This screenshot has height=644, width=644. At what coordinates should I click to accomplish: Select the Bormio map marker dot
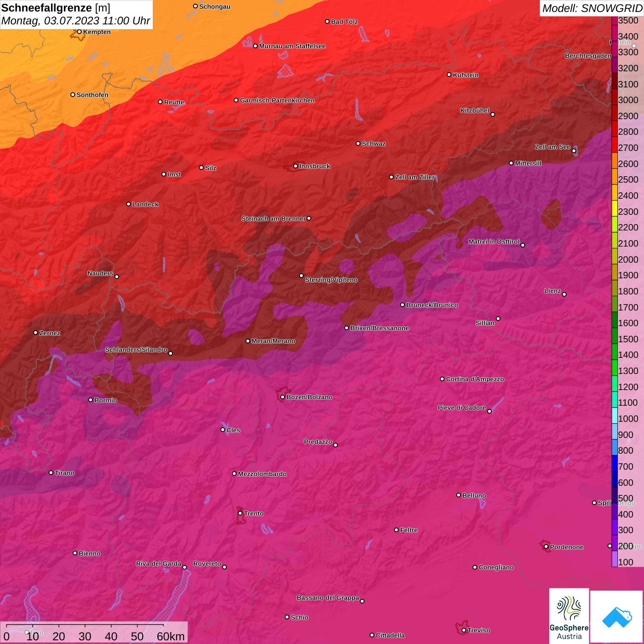point(91,400)
